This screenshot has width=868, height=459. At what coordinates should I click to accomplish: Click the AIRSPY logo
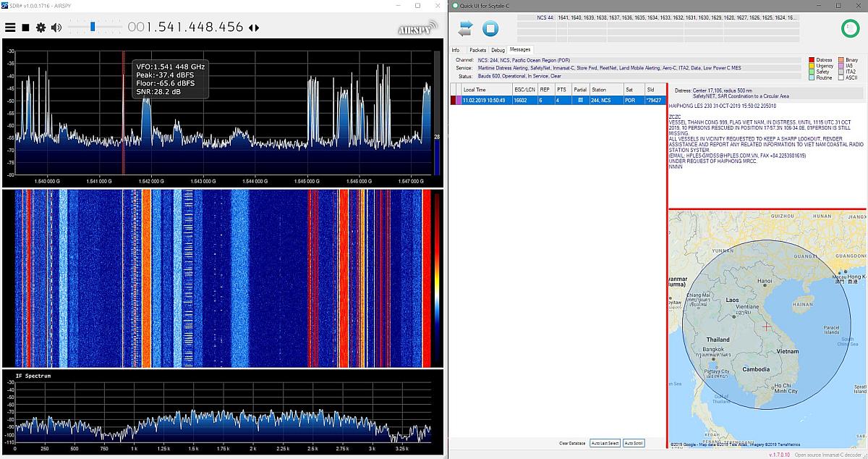pyautogui.click(x=417, y=29)
